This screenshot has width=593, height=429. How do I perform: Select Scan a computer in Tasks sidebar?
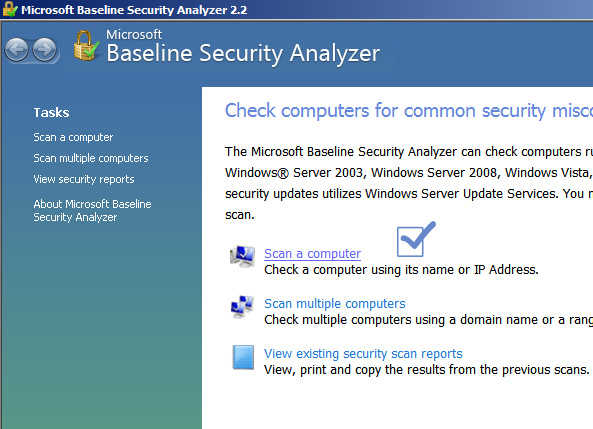(73, 137)
